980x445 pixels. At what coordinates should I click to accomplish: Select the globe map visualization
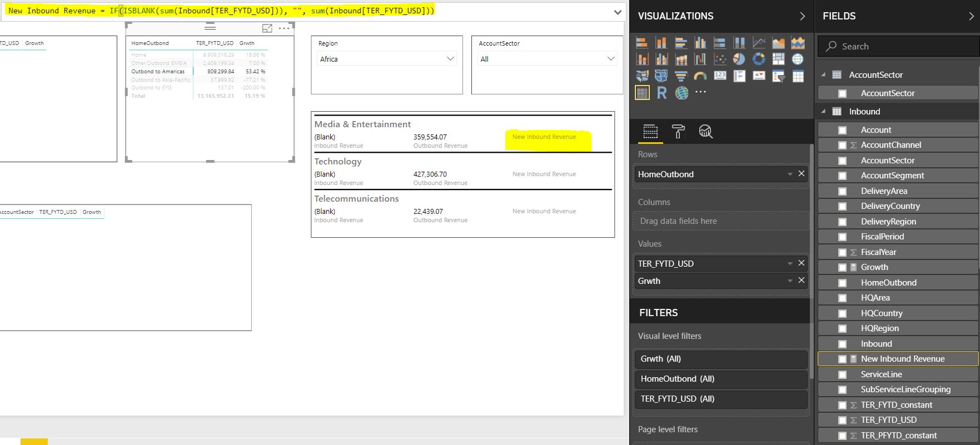coord(798,59)
